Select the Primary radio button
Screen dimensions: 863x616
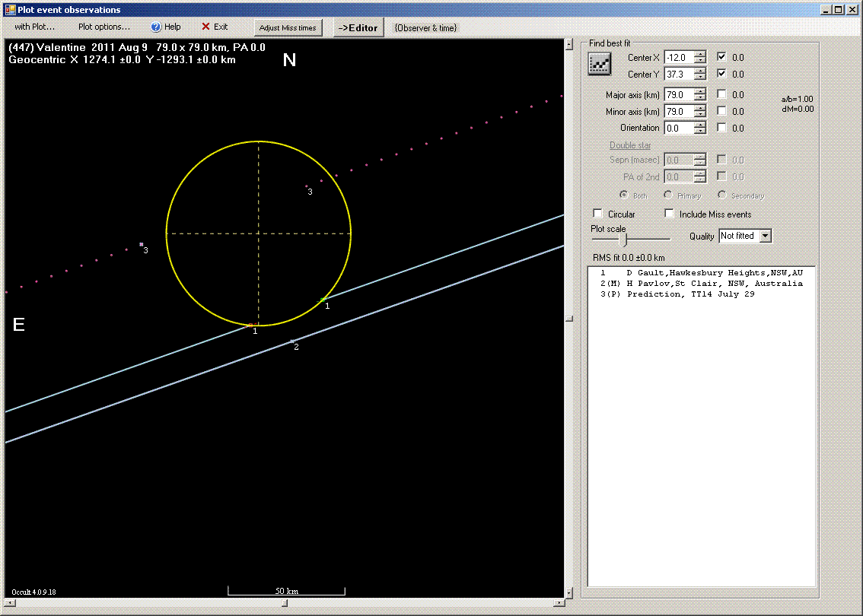(x=667, y=195)
